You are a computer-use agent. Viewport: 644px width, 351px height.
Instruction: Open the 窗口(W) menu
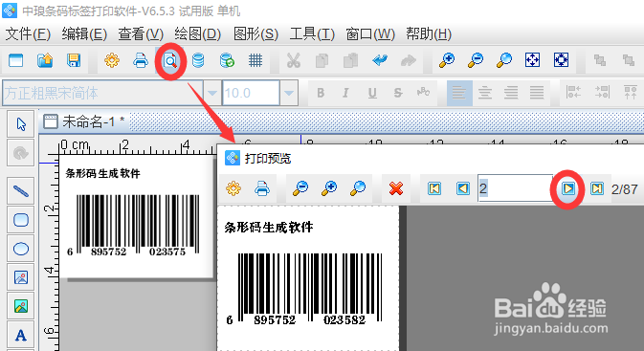pos(370,34)
